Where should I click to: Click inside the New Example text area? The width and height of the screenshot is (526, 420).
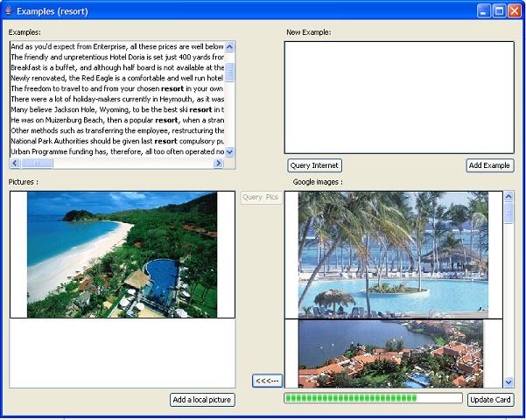pos(398,96)
